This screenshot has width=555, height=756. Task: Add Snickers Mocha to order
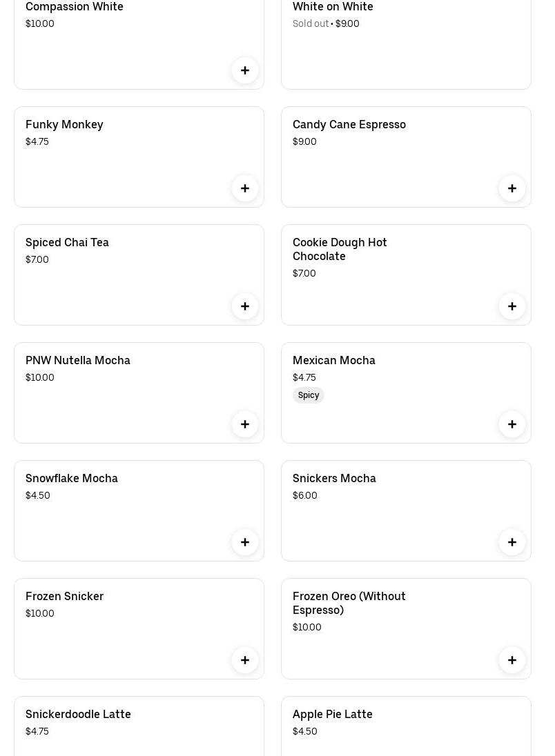point(512,542)
